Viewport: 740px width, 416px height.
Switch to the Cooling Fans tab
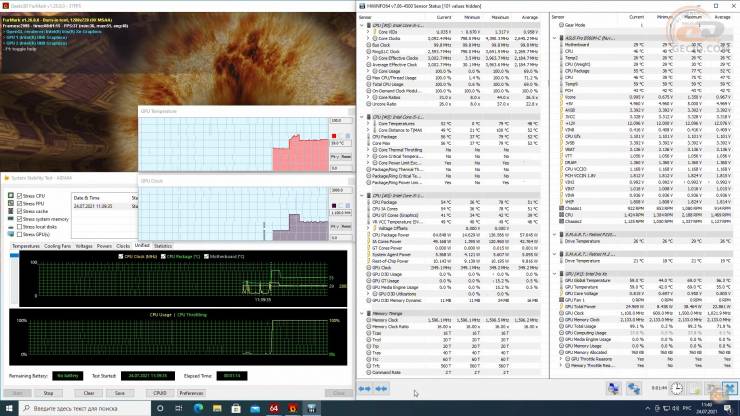coord(57,246)
